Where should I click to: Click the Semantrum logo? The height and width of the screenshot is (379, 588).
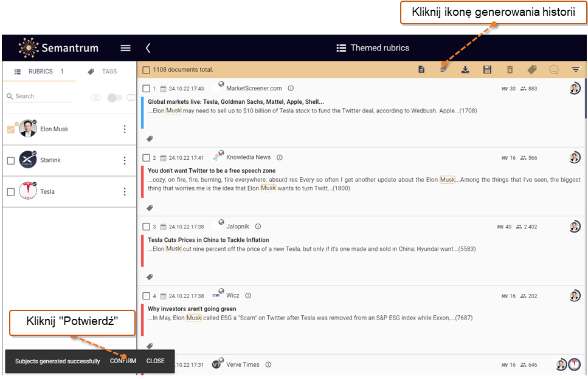(x=58, y=47)
